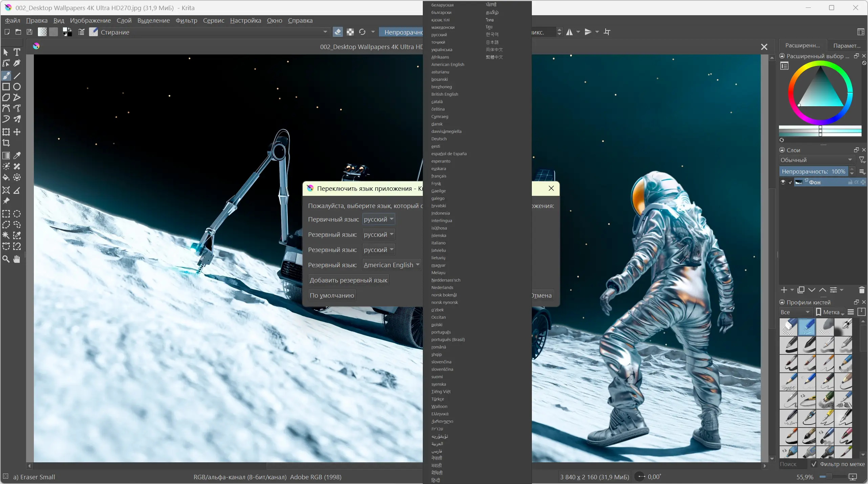Open American English fallback language dropdown
868x484 pixels.
[391, 265]
